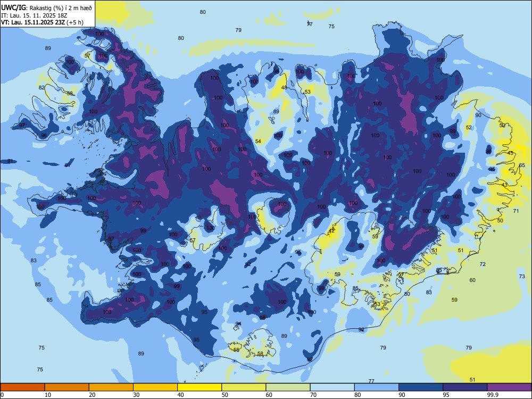
Task: Click the legend tick label '40'
Action: [x=180, y=395]
